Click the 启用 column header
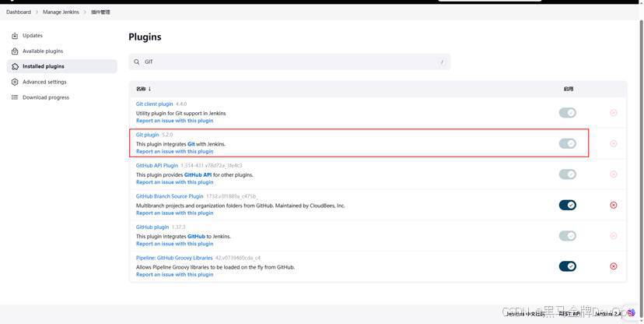 [x=569, y=89]
